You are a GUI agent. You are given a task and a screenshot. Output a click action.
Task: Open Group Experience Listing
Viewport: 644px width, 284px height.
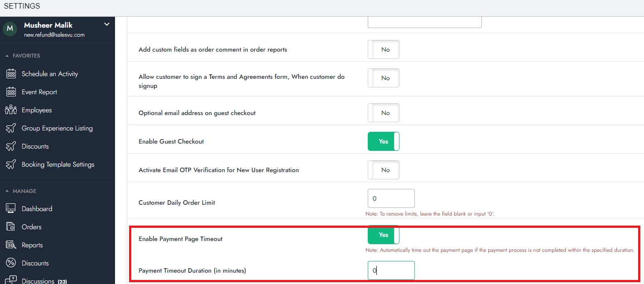(57, 128)
